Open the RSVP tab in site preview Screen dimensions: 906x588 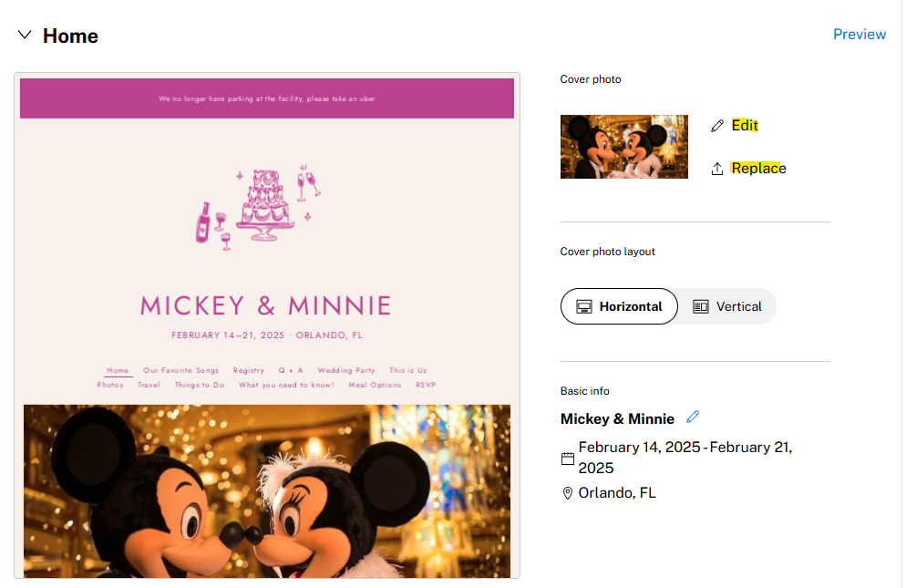426,385
